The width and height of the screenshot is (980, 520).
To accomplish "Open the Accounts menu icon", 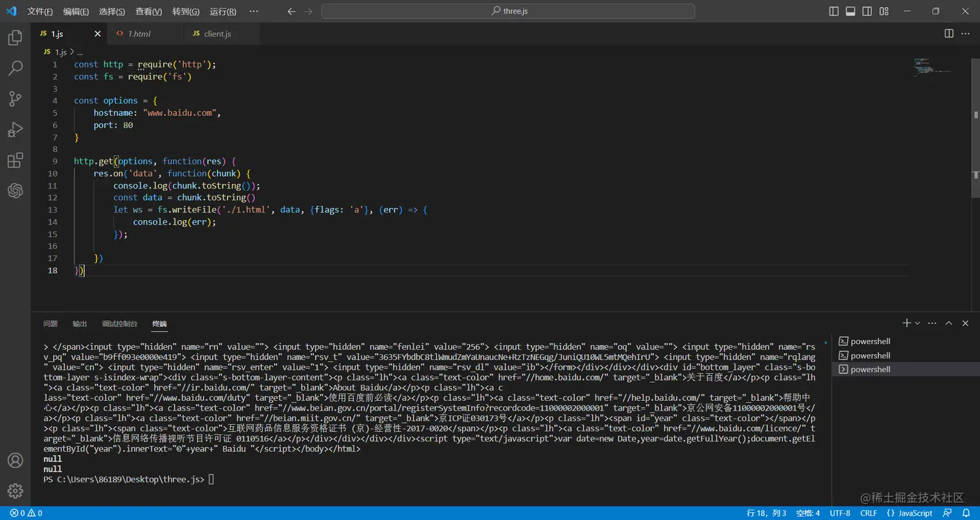I will [x=15, y=460].
